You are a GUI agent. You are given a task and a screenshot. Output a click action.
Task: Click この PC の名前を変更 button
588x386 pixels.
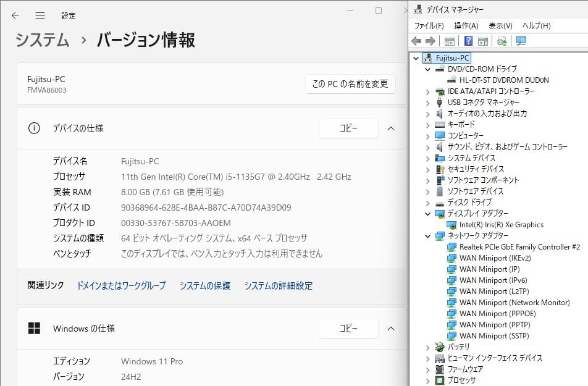coord(350,83)
